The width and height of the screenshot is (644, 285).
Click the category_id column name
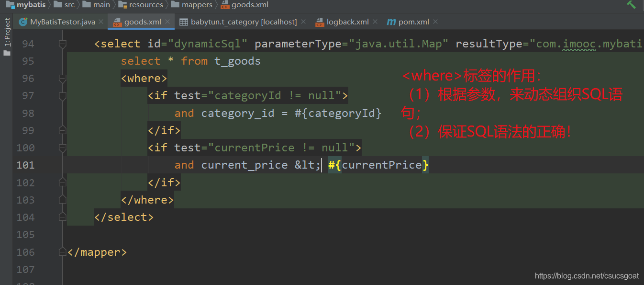click(238, 114)
